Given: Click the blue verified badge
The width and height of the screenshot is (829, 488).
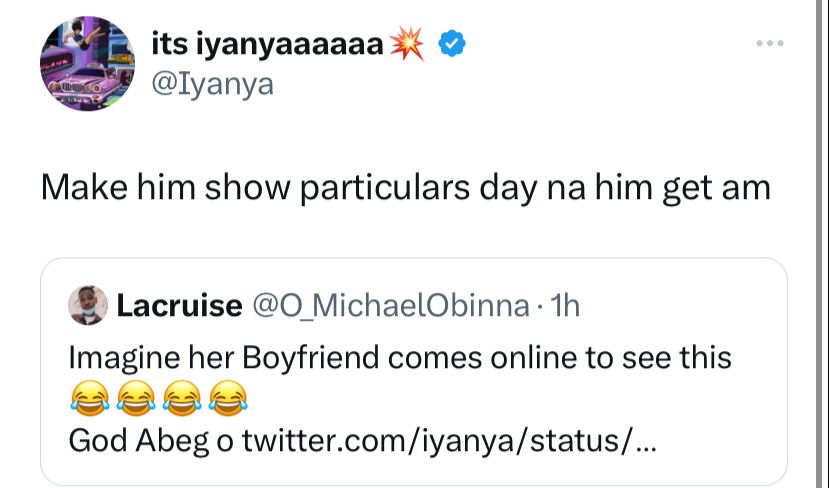Looking at the screenshot, I should (x=451, y=44).
